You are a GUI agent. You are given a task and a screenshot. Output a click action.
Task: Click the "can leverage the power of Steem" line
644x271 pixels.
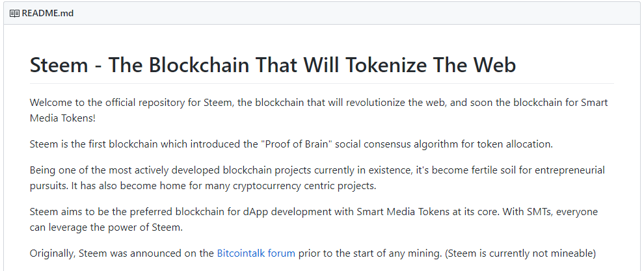[x=106, y=227]
